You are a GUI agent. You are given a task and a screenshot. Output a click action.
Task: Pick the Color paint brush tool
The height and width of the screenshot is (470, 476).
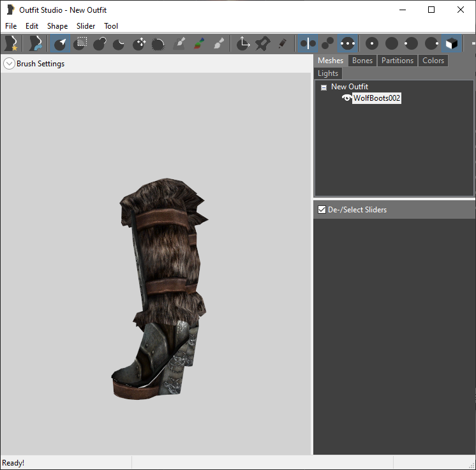click(199, 43)
